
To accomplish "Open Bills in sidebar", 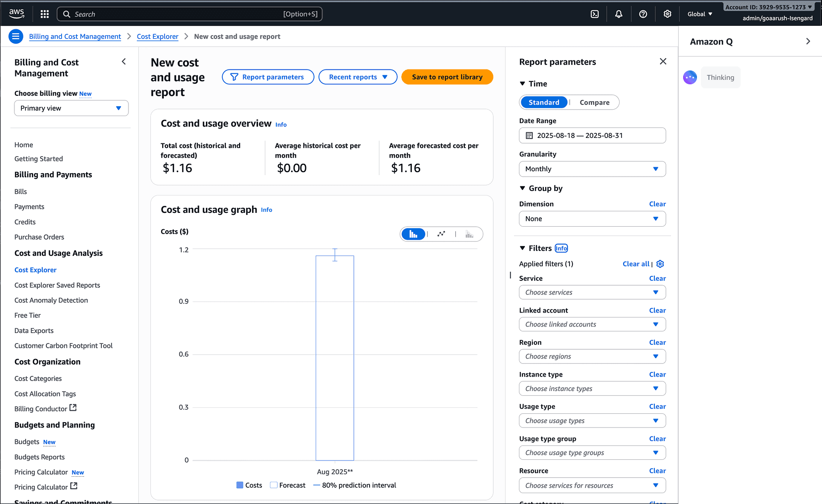I will (x=21, y=191).
